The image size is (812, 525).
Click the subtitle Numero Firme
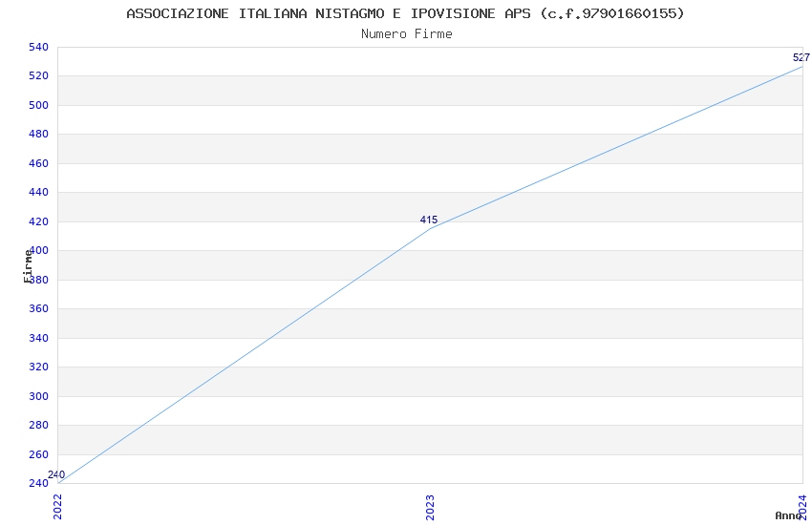pos(407,33)
